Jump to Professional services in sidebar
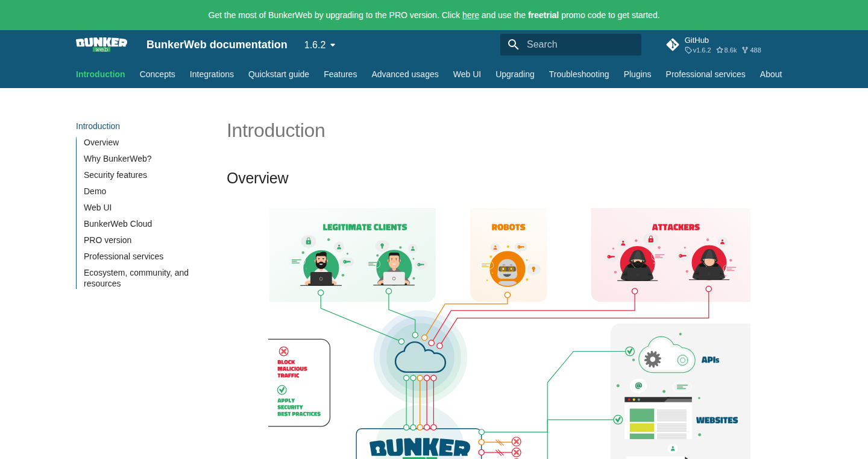868x459 pixels. click(124, 256)
